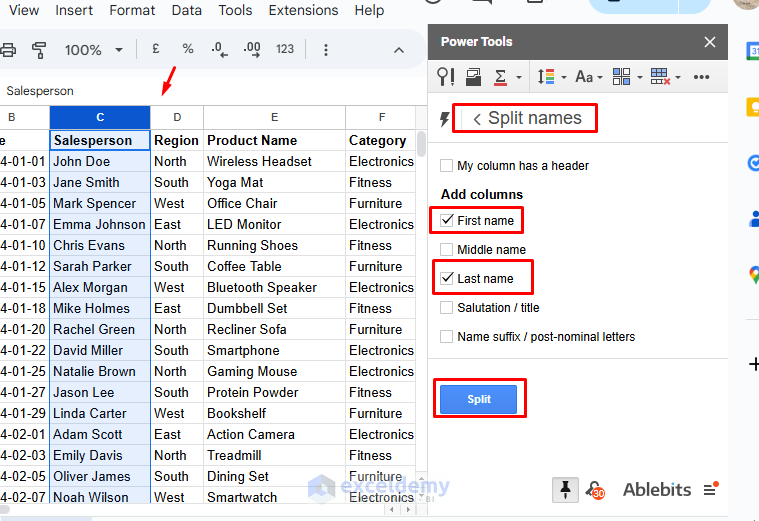Image resolution: width=759 pixels, height=521 pixels.
Task: Expand the Split grid tool dropdown arrow
Action: [x=640, y=77]
